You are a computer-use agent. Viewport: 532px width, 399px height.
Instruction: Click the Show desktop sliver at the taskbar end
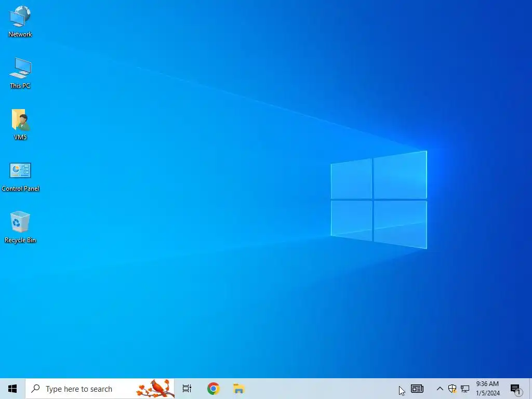530,389
